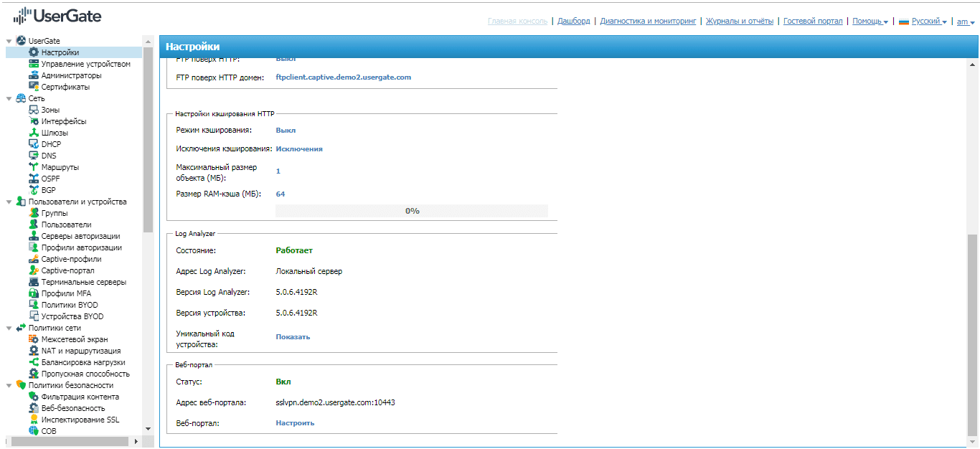Click the DHCP icon
980x449 pixels.
[34, 144]
